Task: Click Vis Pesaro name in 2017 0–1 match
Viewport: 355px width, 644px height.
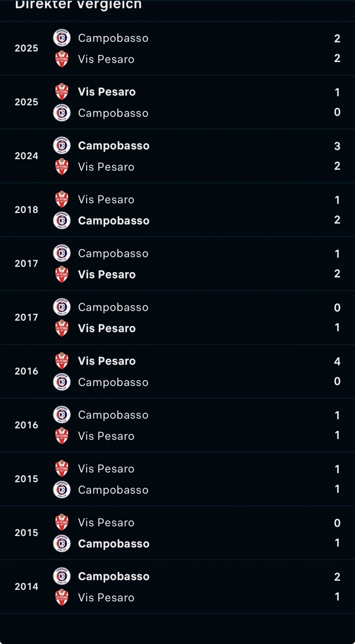Action: [x=106, y=328]
